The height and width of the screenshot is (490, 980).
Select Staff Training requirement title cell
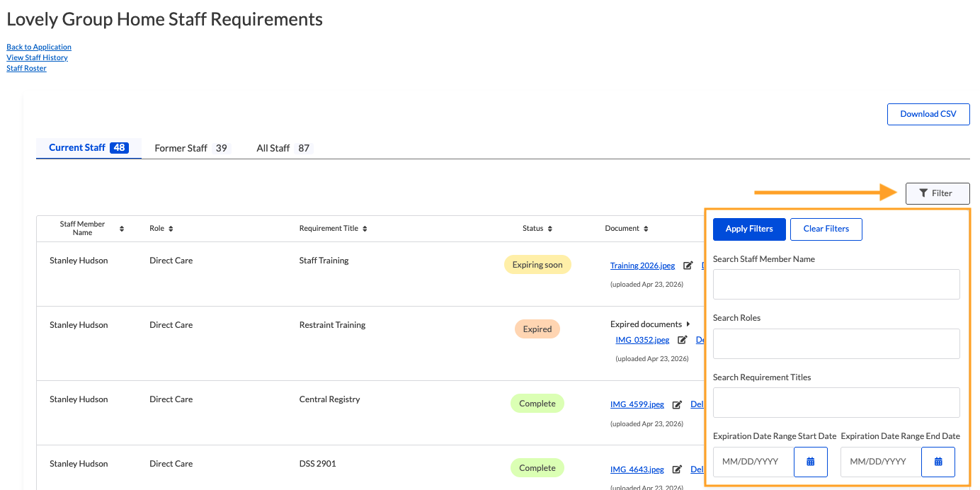[x=324, y=261]
